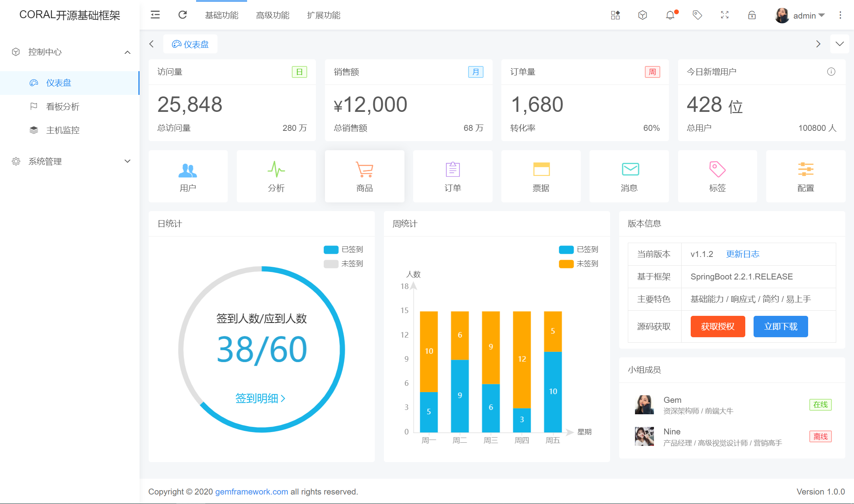Click the 离线 status tag for Nine
Image resolution: width=854 pixels, height=504 pixels.
click(820, 436)
